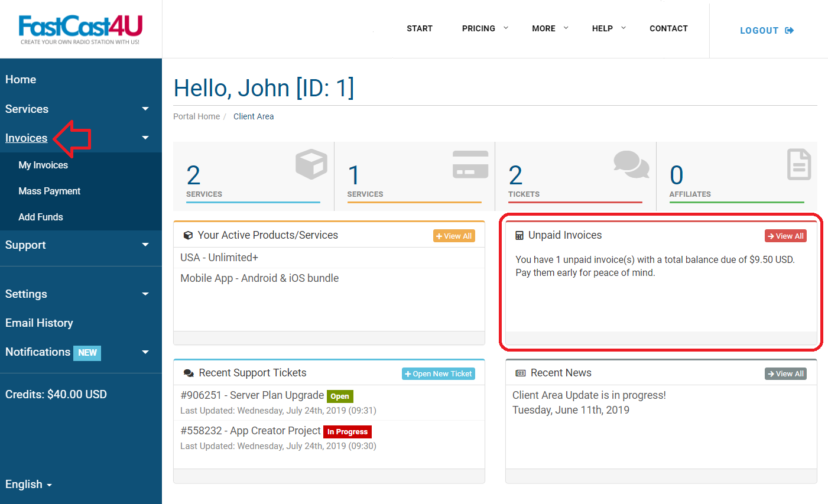
Task: Click START in the top navigation
Action: pos(420,28)
